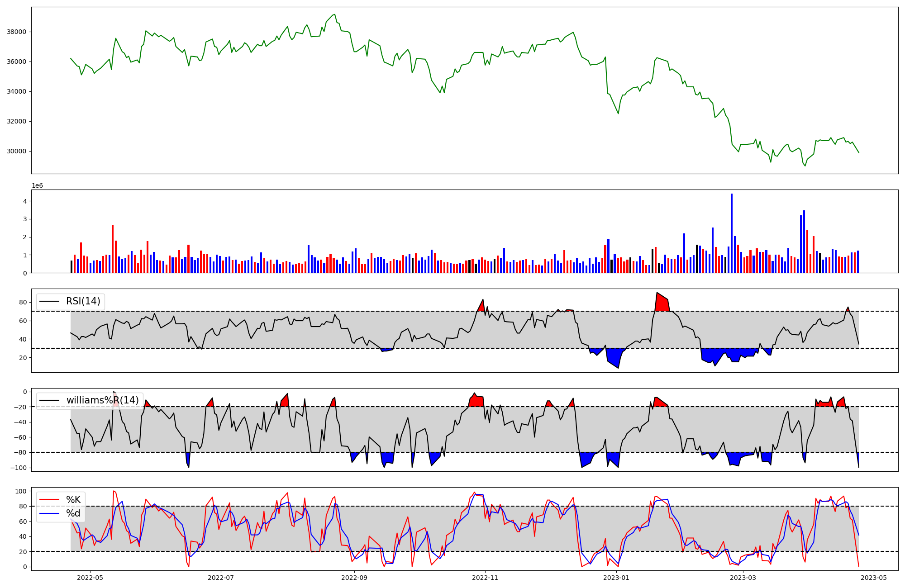Select the red %K legend line
The height and width of the screenshot is (588, 905).
[x=49, y=500]
